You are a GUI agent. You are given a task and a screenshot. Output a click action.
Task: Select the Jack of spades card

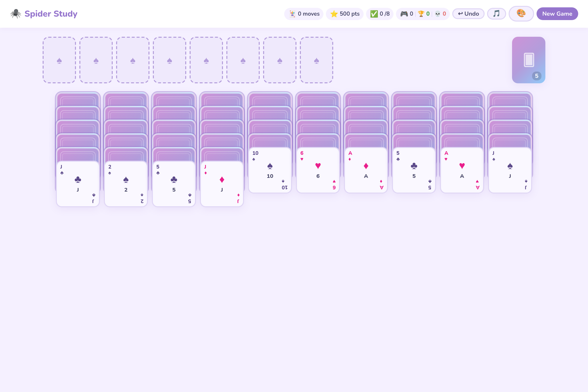pyautogui.click(x=510, y=170)
